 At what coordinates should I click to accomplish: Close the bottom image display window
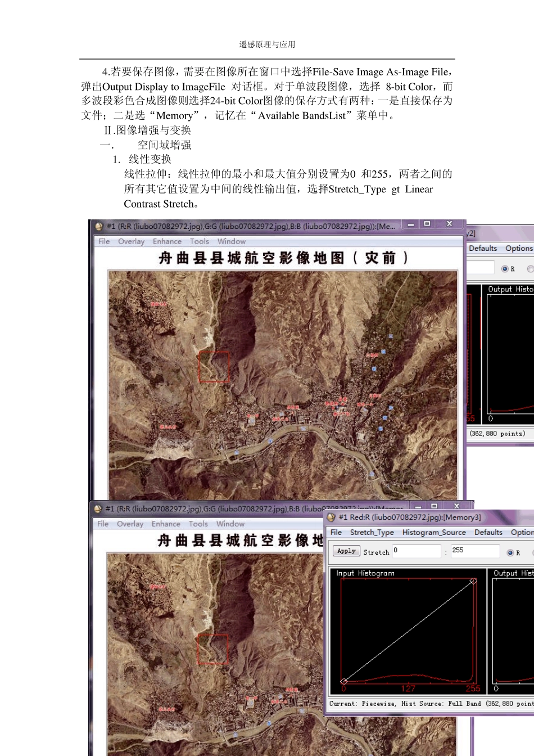tap(457, 506)
